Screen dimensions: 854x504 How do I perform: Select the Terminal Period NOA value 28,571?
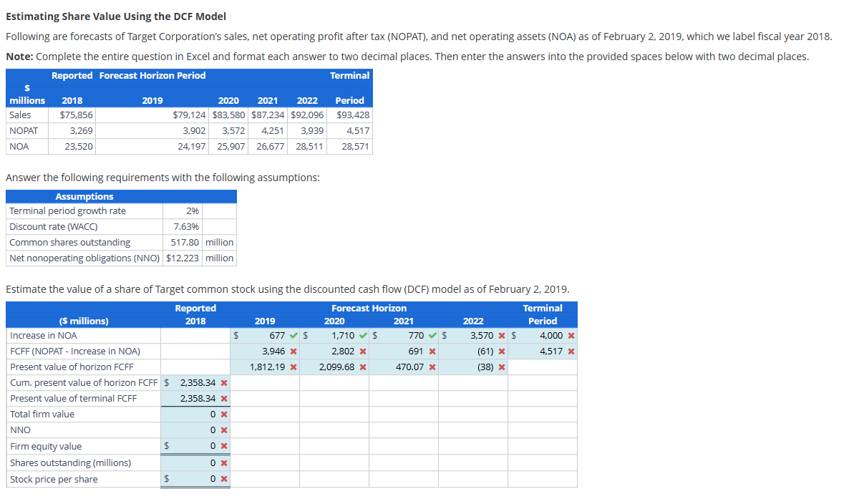[x=356, y=147]
